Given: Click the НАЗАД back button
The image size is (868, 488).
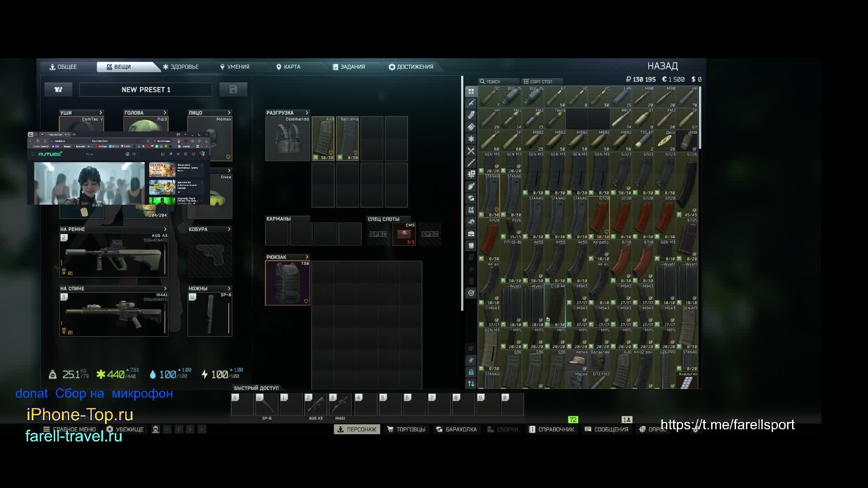Looking at the screenshot, I should coord(662,66).
